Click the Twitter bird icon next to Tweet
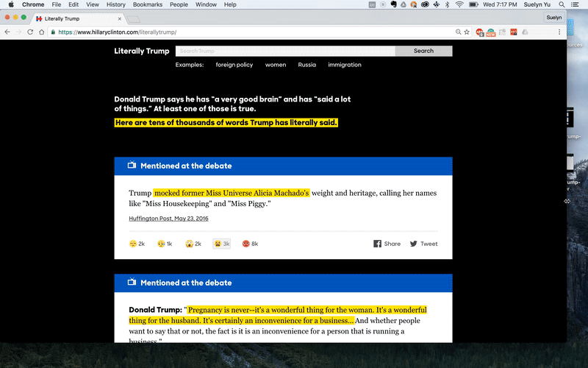The image size is (588, 368). 413,244
